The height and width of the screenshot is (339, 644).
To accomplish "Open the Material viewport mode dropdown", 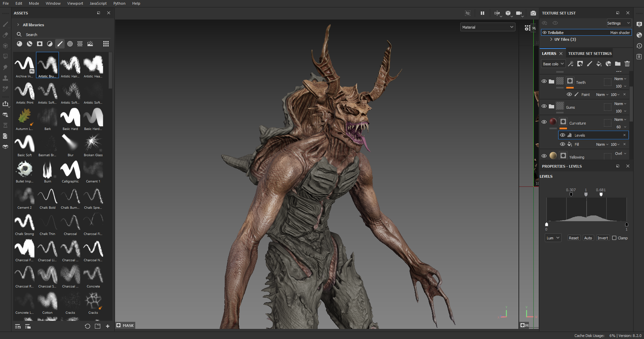I will click(x=488, y=27).
